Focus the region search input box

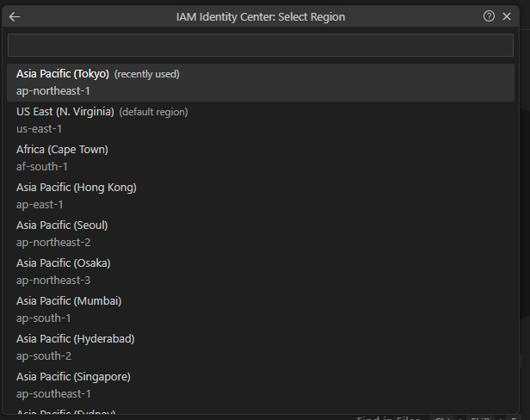[x=261, y=45]
